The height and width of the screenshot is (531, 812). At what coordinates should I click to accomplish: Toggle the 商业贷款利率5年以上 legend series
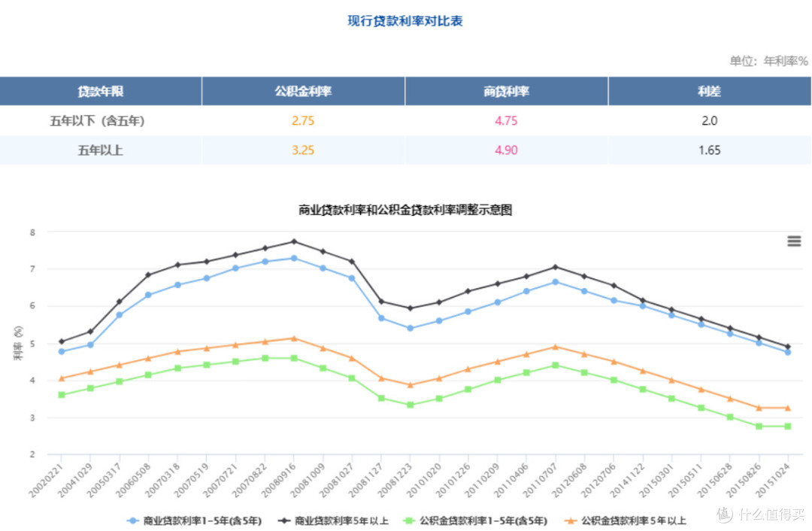(334, 520)
